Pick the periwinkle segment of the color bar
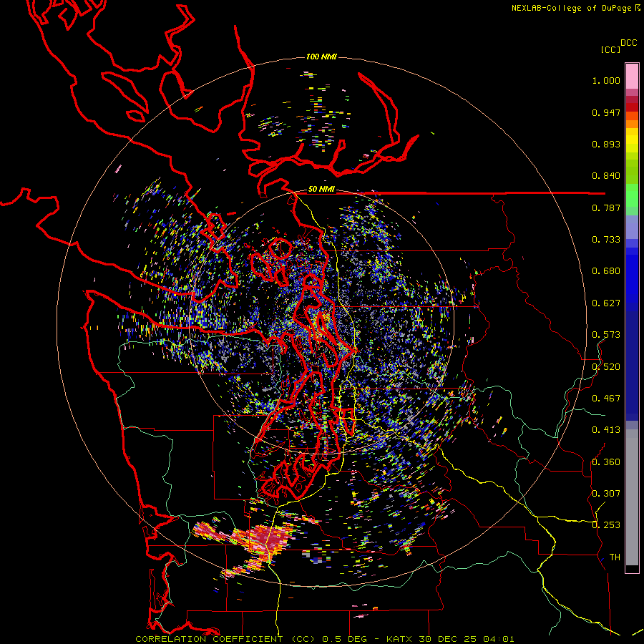Viewport: 644px width, 644px height. click(x=632, y=227)
